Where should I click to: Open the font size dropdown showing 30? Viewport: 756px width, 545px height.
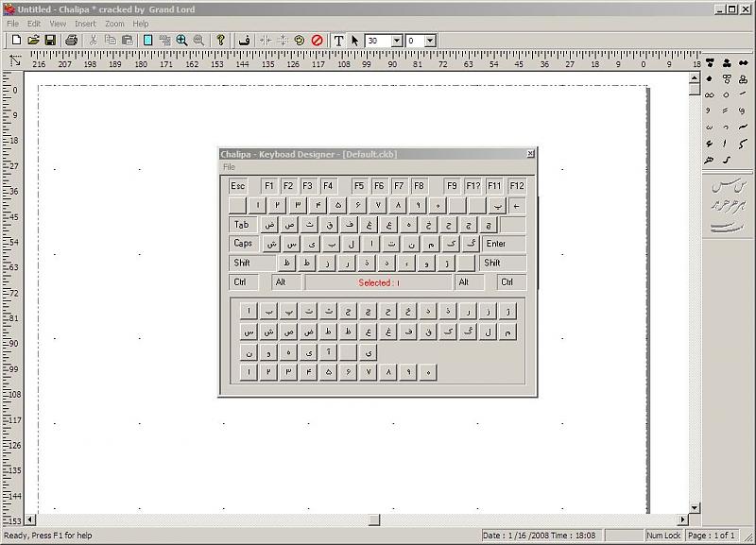(x=397, y=41)
